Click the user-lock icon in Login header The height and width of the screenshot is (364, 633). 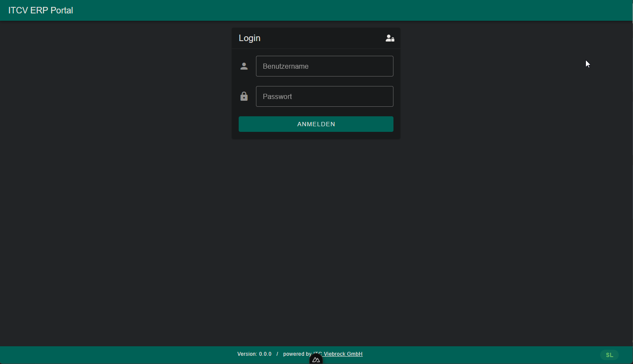pyautogui.click(x=390, y=38)
